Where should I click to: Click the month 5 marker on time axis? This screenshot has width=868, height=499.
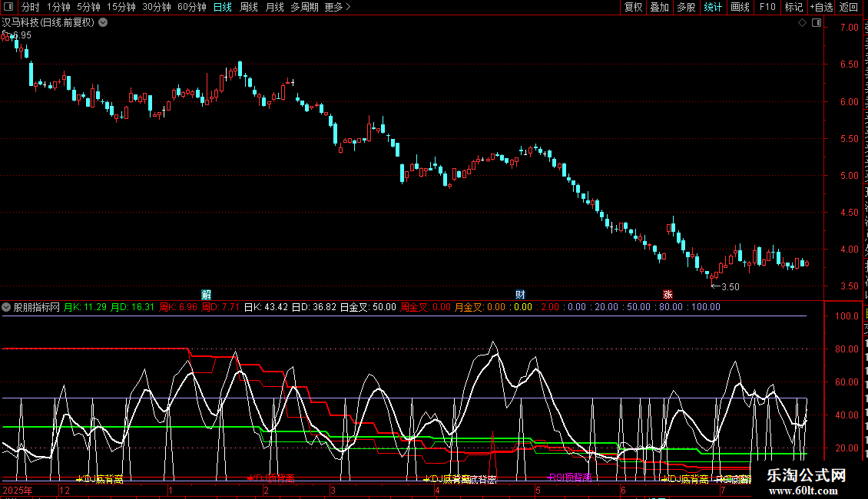[538, 490]
